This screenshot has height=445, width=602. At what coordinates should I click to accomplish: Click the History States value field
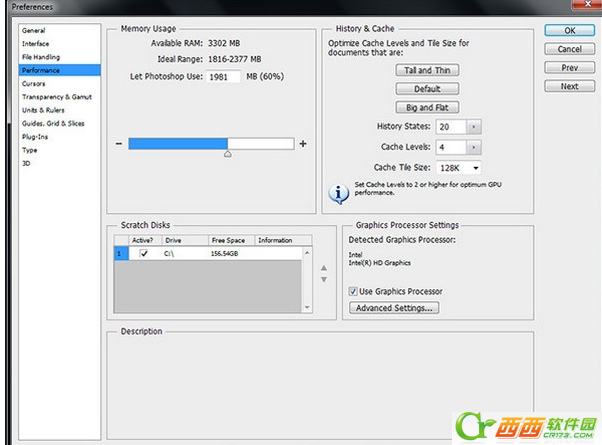451,127
